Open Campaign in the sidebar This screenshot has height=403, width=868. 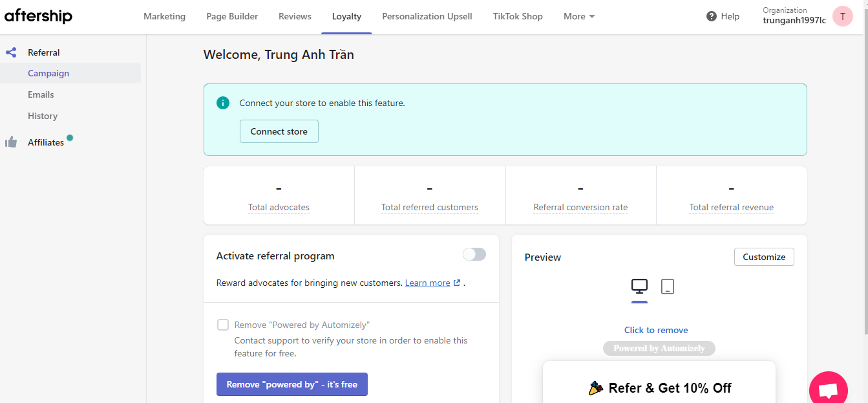point(70,73)
